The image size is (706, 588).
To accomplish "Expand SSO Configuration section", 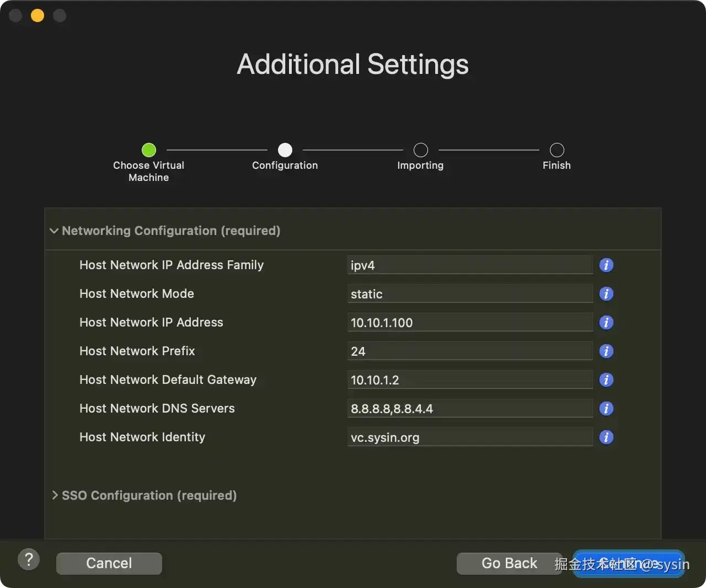I will click(55, 495).
